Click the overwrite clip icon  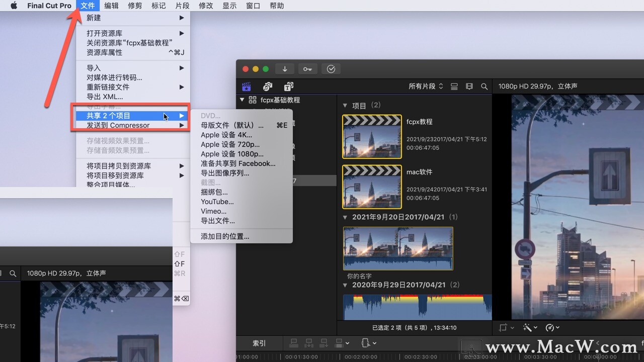(340, 343)
